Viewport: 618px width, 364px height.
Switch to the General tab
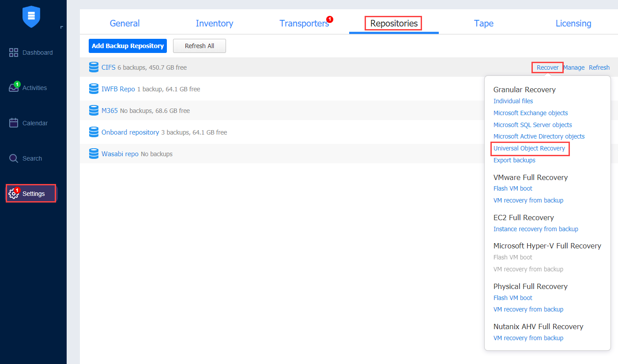(x=124, y=23)
